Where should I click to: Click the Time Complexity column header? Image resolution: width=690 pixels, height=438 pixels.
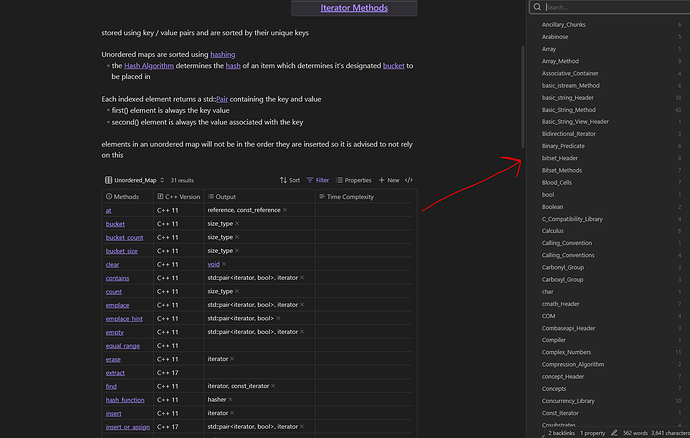coord(363,197)
